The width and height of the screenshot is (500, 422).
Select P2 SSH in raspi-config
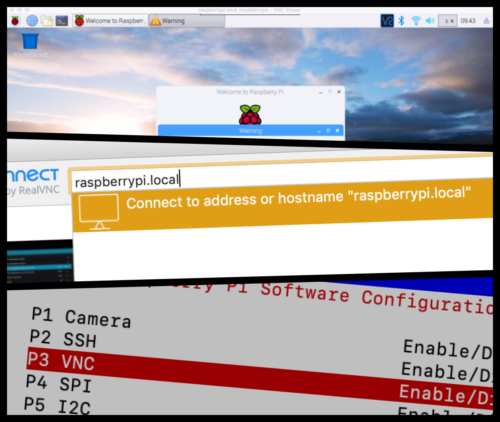[x=63, y=339]
